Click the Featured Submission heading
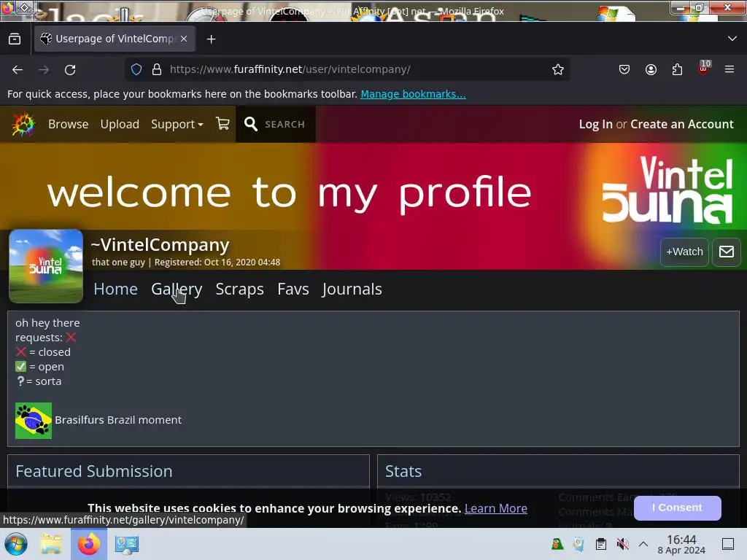The image size is (747, 560). click(94, 471)
